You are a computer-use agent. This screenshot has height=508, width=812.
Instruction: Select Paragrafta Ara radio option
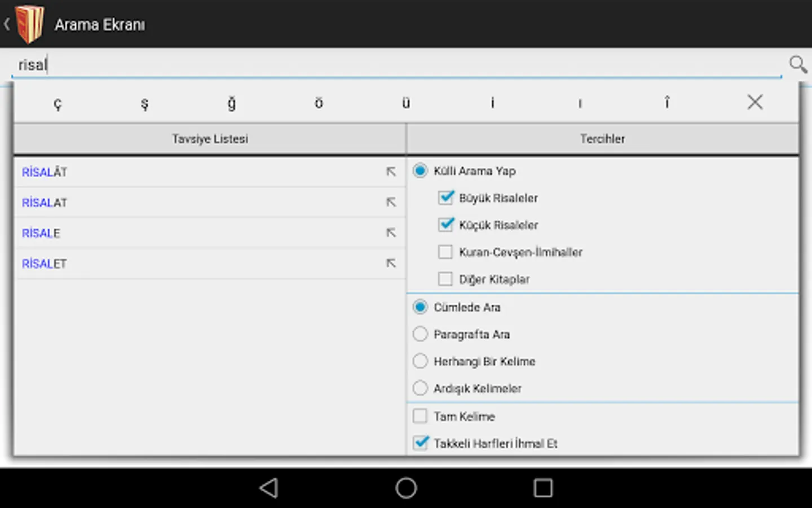[420, 334]
